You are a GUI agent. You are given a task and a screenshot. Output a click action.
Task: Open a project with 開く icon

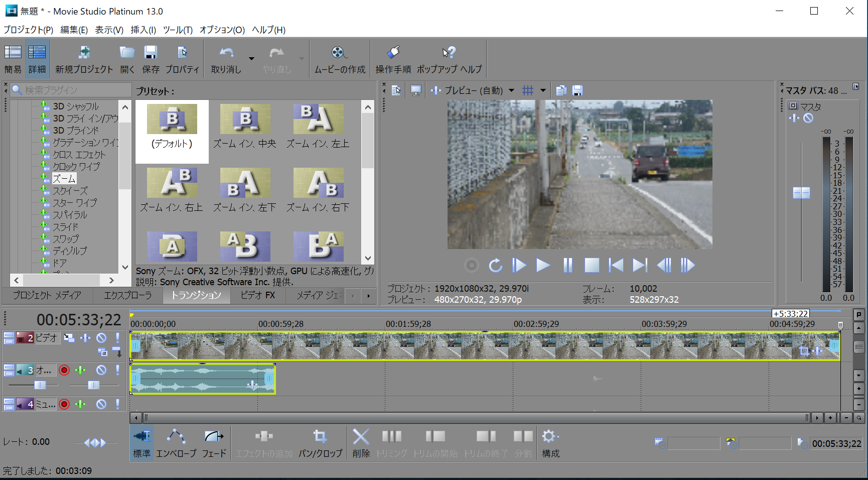[x=127, y=59]
